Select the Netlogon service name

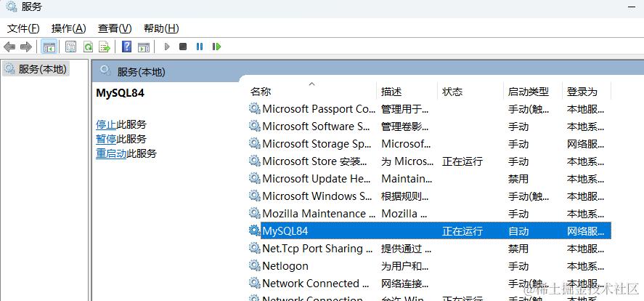(x=285, y=266)
